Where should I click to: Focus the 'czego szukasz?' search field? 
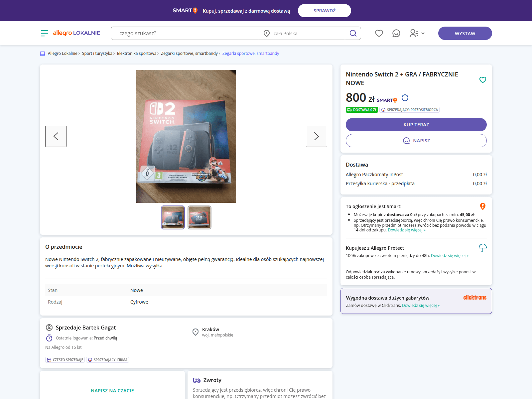(x=185, y=33)
